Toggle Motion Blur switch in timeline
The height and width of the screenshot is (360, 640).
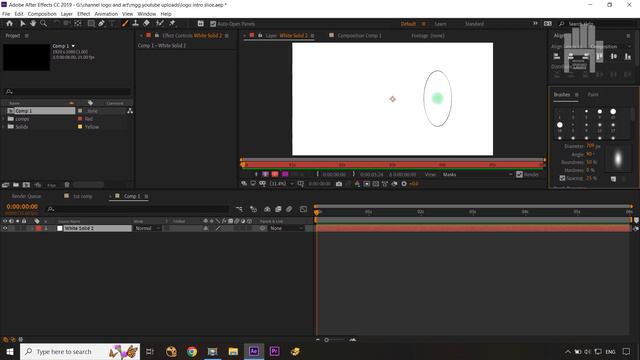(x=289, y=209)
